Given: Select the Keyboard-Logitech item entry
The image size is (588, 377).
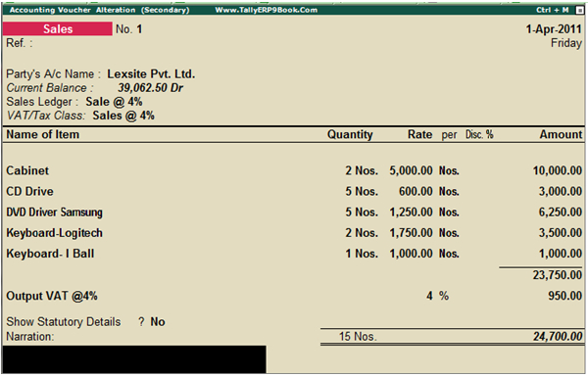Looking at the screenshot, I should point(54,233).
